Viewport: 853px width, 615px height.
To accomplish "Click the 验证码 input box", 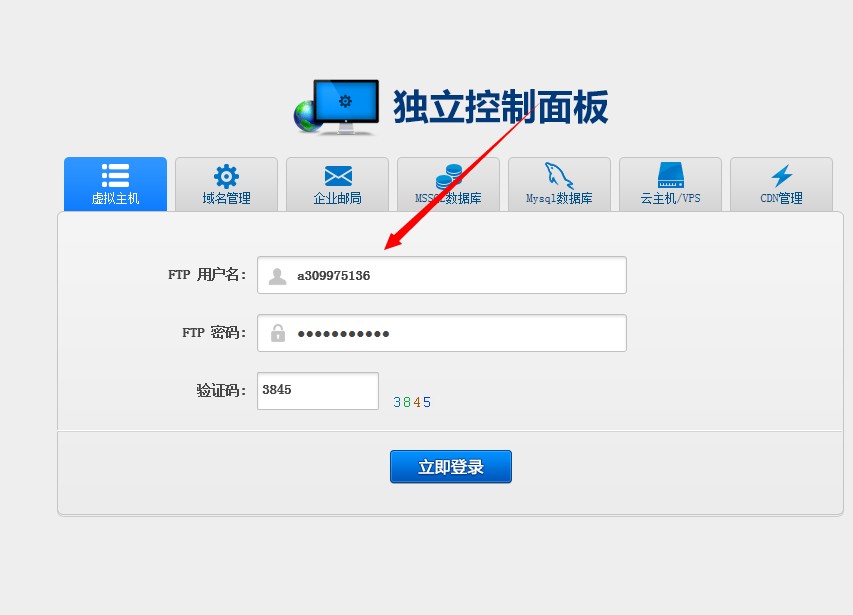I will pyautogui.click(x=318, y=391).
